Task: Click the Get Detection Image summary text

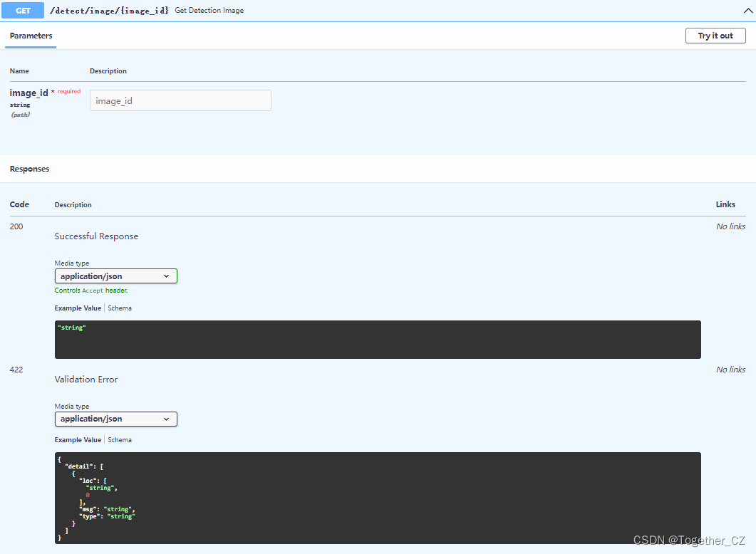Action: [209, 10]
